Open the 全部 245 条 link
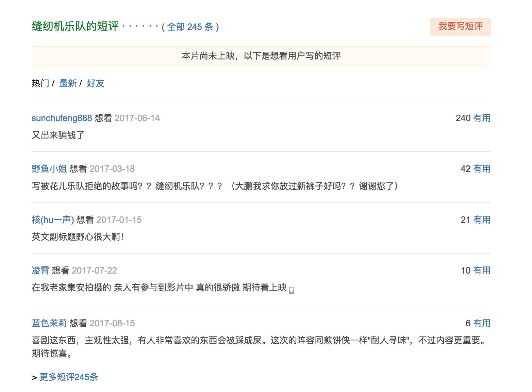 point(190,27)
